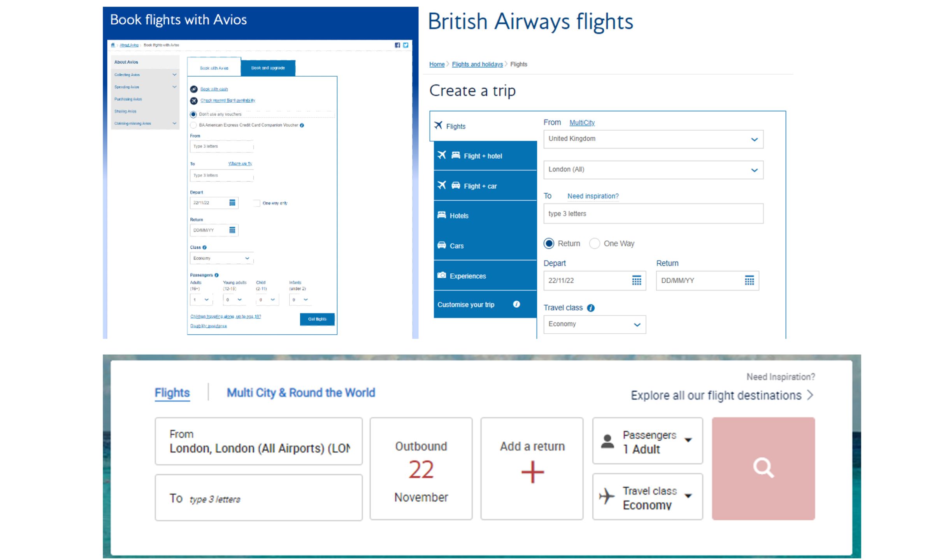
Task: Open Multi City & Round the World tab
Action: (x=301, y=393)
